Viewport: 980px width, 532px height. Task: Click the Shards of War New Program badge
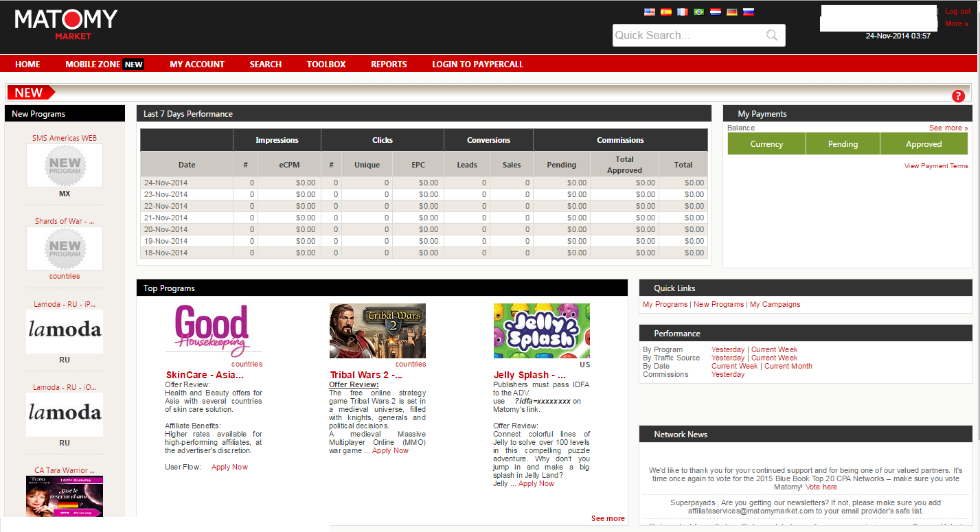point(65,248)
